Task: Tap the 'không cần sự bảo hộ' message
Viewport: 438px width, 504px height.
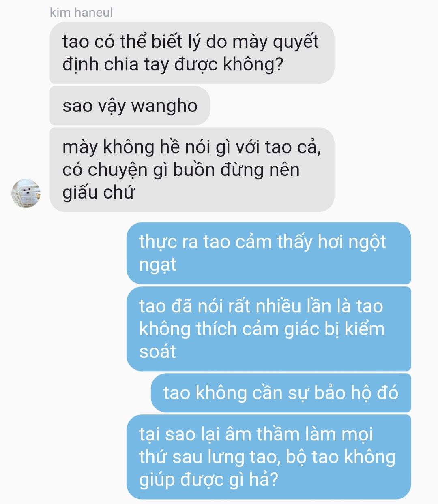Action: 281,393
